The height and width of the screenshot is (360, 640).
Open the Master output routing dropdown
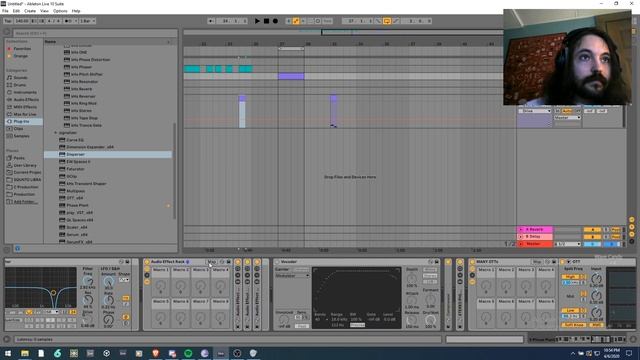pos(568,244)
